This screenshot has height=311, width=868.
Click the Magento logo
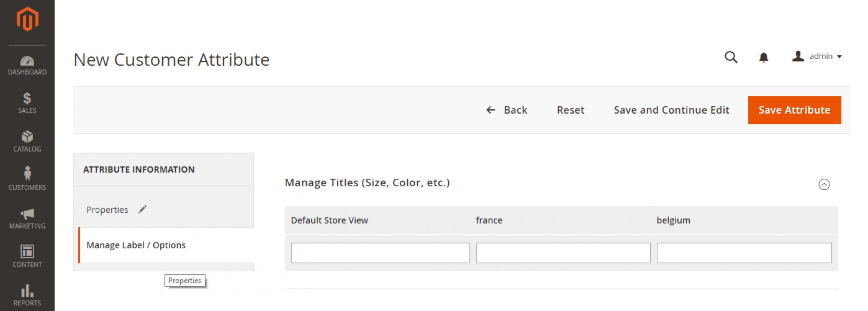point(26,19)
